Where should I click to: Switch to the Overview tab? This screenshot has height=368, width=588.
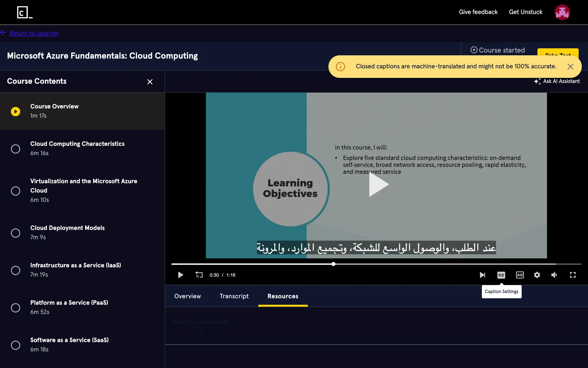tap(187, 296)
